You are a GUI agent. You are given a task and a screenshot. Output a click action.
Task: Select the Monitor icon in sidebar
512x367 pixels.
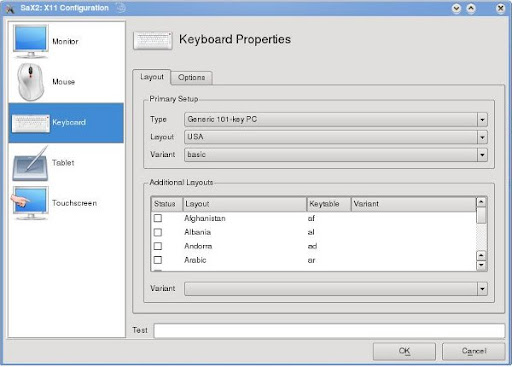[x=31, y=41]
